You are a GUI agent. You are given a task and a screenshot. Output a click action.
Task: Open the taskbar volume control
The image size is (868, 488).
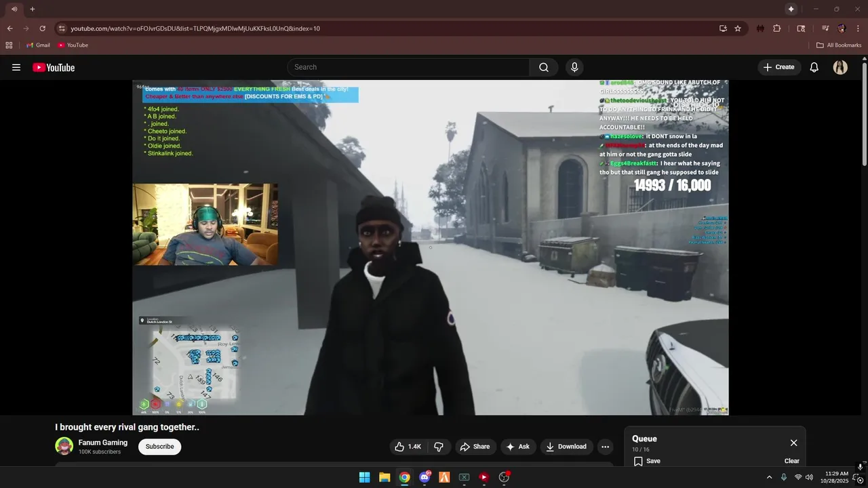809,477
